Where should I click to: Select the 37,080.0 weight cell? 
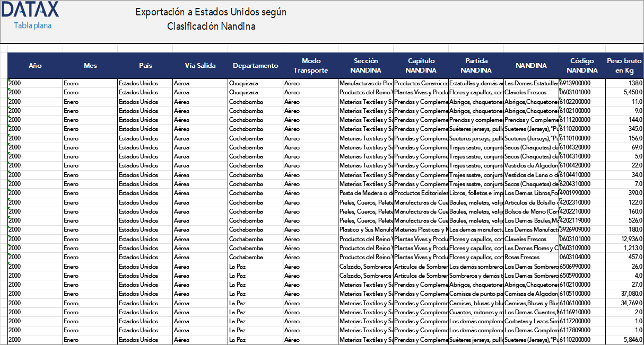point(624,294)
